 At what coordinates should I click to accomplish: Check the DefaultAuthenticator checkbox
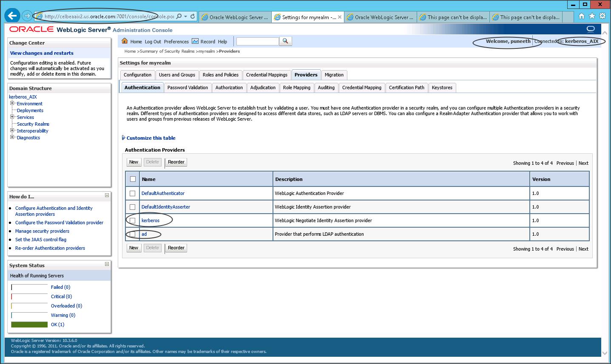pos(133,193)
